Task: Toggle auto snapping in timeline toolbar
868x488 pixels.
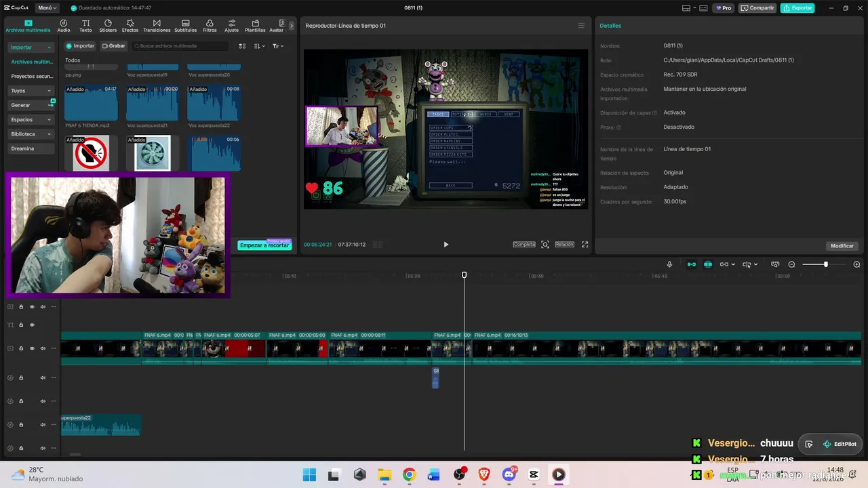Action: point(708,264)
